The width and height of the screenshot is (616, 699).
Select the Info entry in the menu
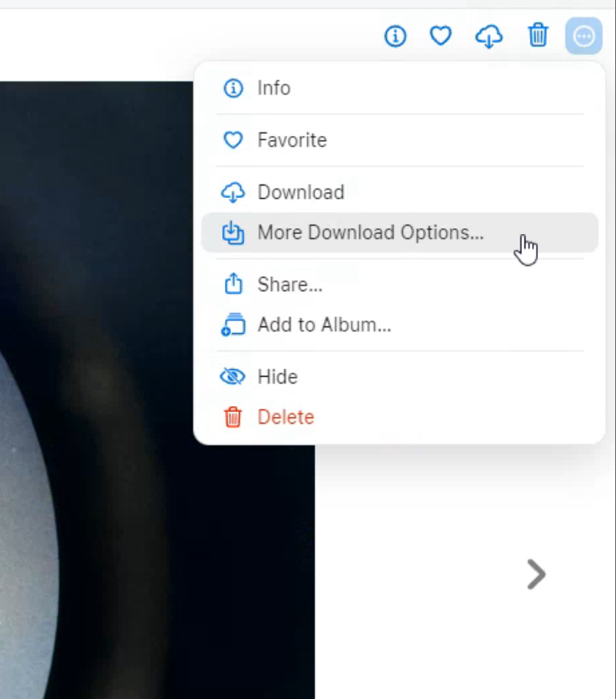[274, 88]
